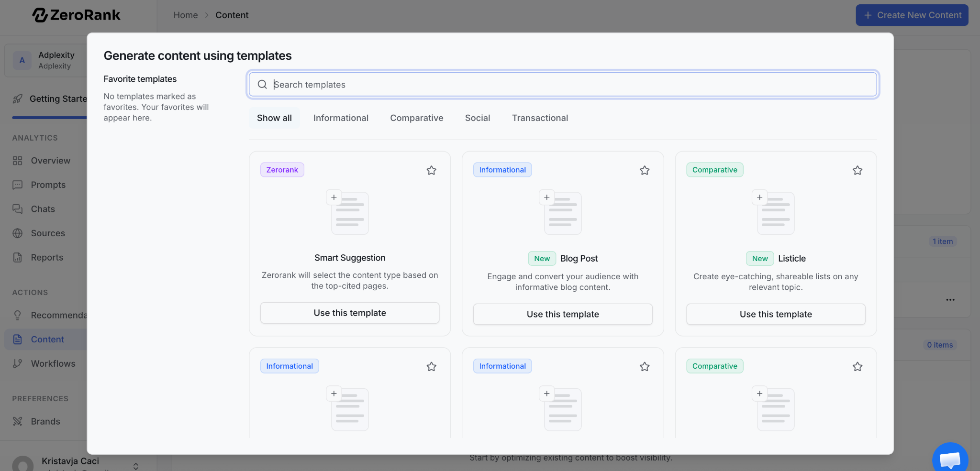Image resolution: width=980 pixels, height=471 pixels.
Task: Click the Zerorank tag on Smart Suggestion
Action: coord(282,170)
